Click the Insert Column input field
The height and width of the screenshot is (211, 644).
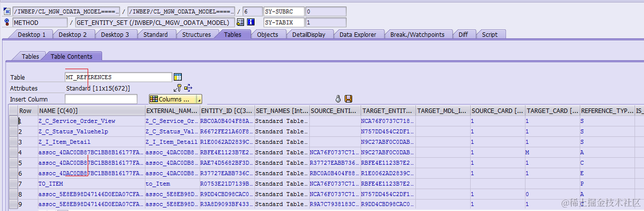click(101, 99)
